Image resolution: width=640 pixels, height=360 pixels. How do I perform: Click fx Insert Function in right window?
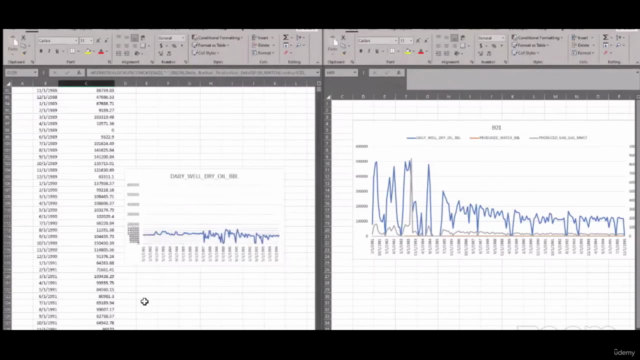pyautogui.click(x=399, y=72)
